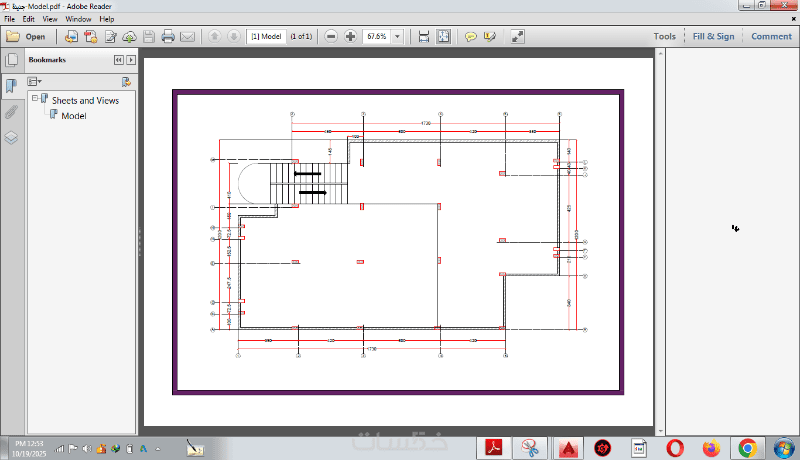This screenshot has height=460, width=800.
Task: Add a sticky note comment
Action: pyautogui.click(x=470, y=37)
